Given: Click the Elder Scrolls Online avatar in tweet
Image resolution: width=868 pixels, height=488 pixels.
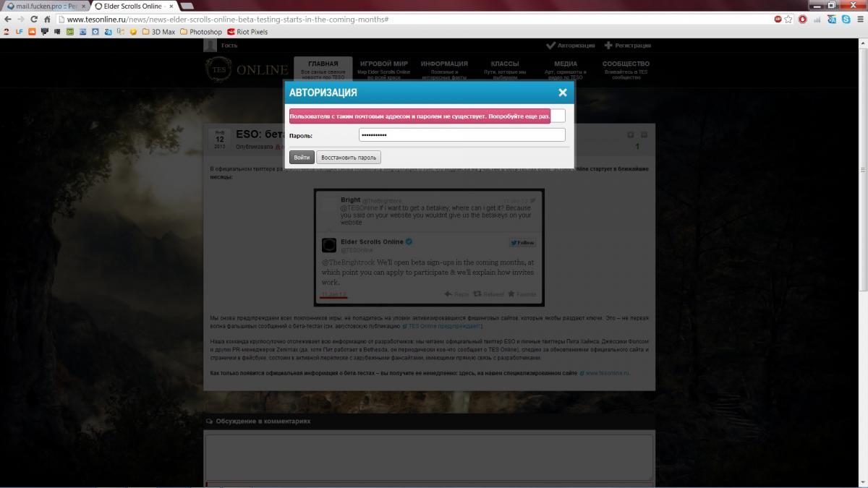Looking at the screenshot, I should pos(328,244).
